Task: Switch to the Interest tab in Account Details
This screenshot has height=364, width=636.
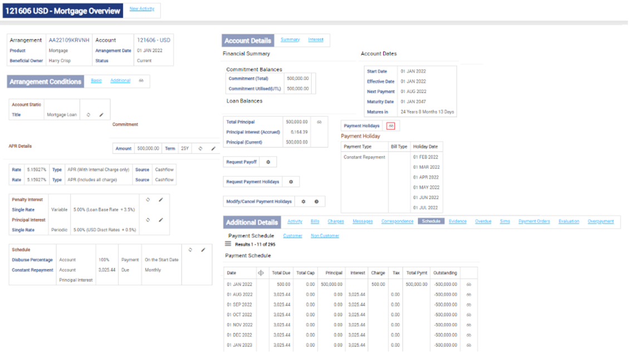Action: coord(316,40)
